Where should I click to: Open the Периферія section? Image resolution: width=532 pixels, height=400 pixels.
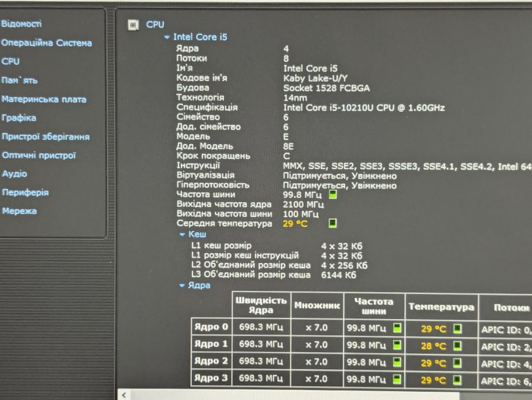pos(25,193)
